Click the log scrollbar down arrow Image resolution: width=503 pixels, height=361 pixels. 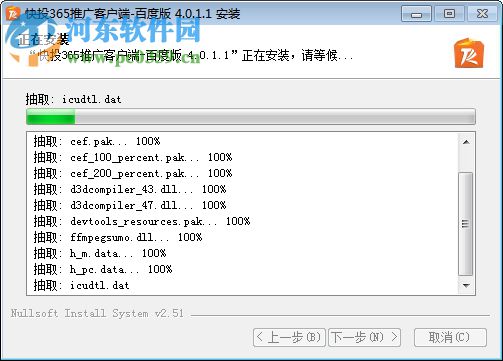coord(466,285)
